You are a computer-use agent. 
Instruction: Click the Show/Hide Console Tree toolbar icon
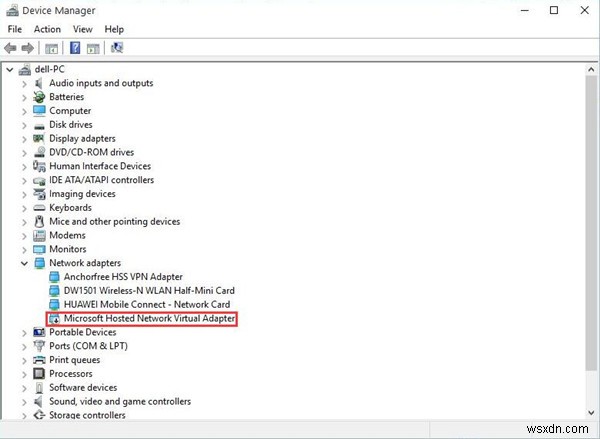51,49
